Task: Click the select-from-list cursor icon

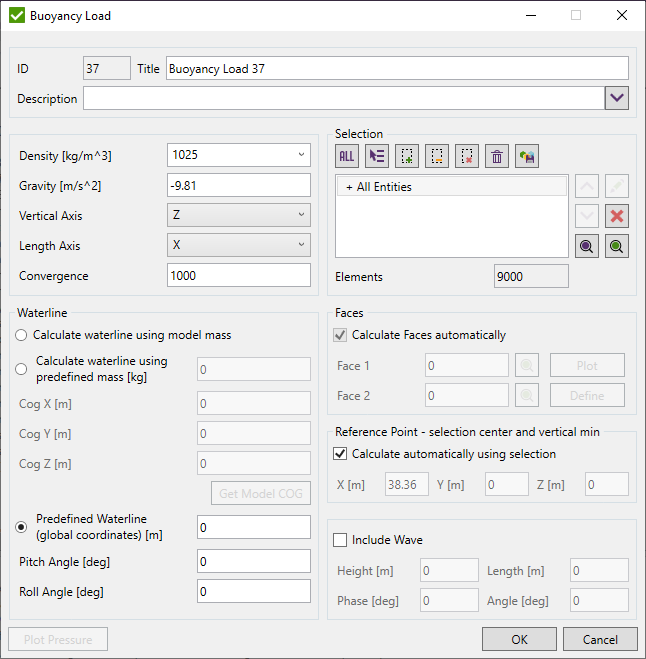Action: tap(377, 156)
